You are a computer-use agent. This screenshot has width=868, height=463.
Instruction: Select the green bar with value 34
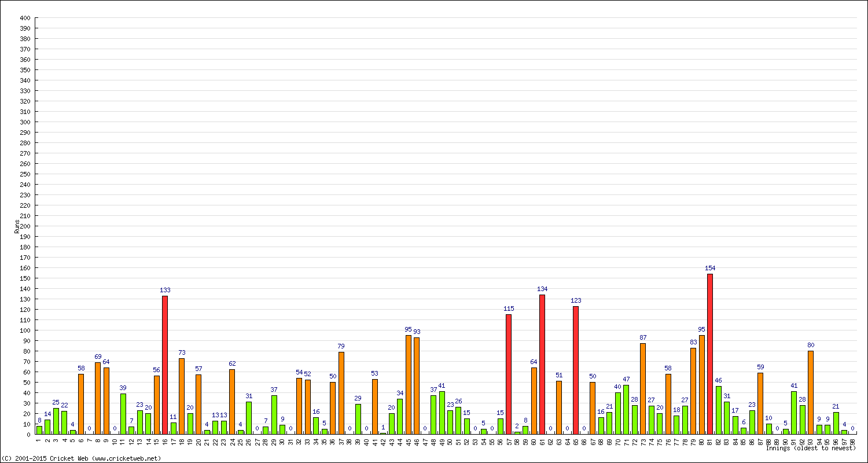click(x=400, y=417)
